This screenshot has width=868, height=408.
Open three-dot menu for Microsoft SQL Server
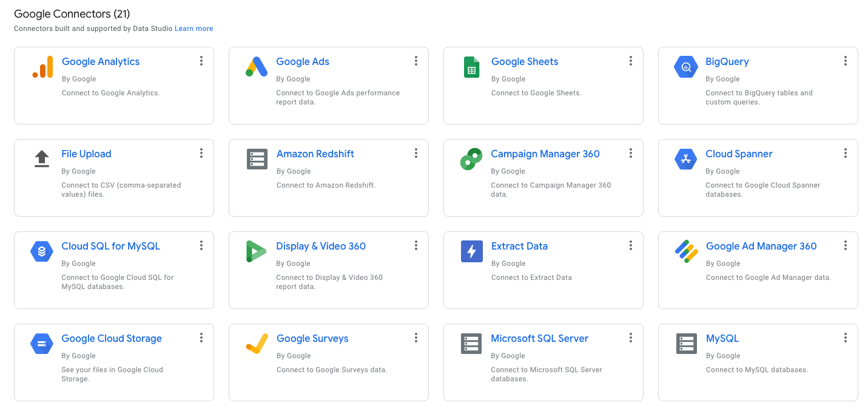(631, 338)
